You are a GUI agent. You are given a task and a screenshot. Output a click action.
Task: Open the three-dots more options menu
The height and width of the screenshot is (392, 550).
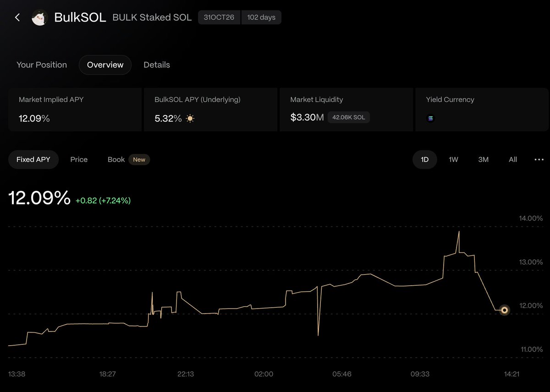[539, 160]
